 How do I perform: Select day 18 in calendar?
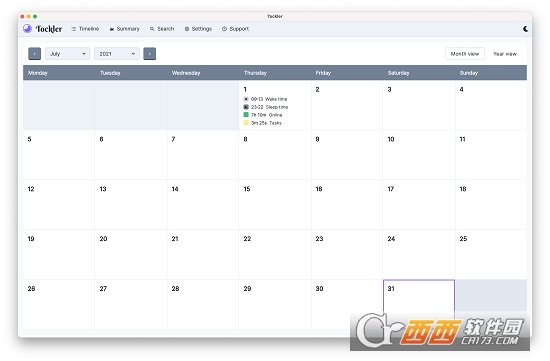coord(491,205)
